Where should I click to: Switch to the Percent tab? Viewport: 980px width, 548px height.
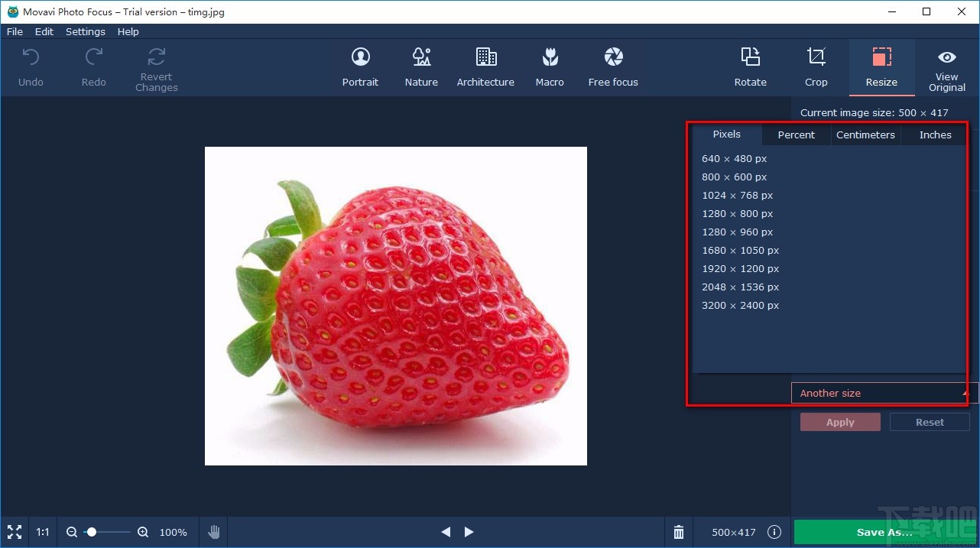[x=797, y=135]
